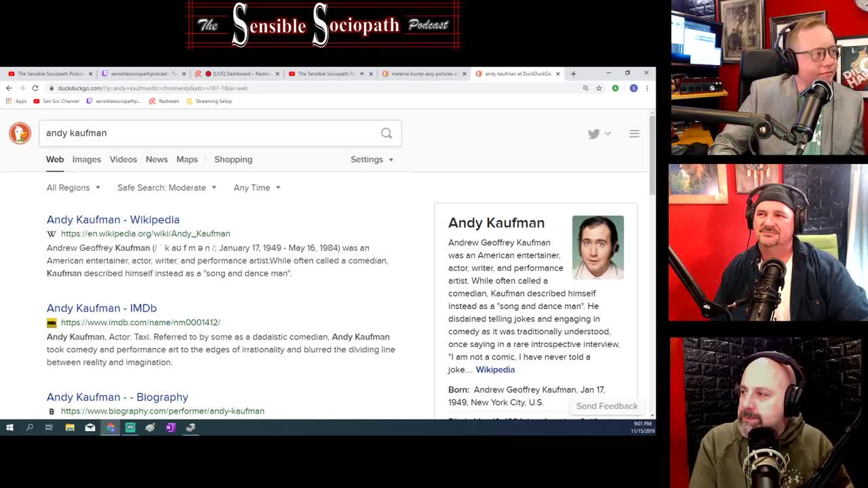Open Mail app from taskbar
Image resolution: width=868 pixels, height=488 pixels.
pos(90,428)
